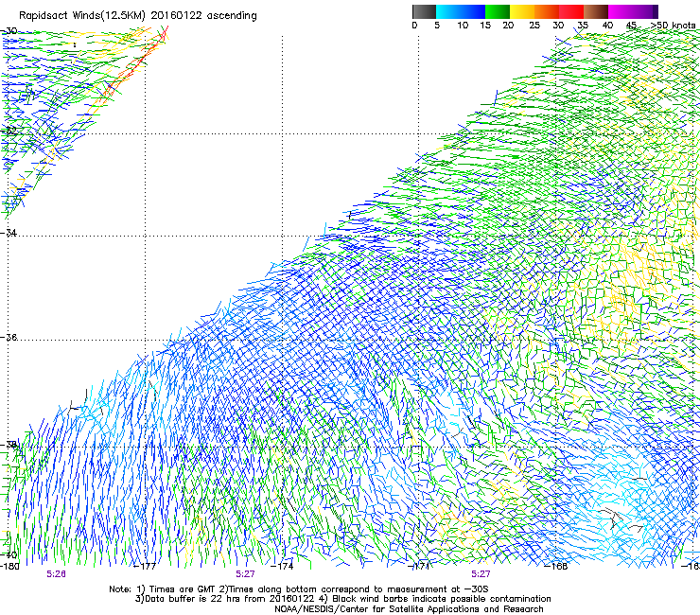The height and width of the screenshot is (615, 700).
Task: Click the purple '5:27' time stamp near longitude -171
Action: pos(481,574)
